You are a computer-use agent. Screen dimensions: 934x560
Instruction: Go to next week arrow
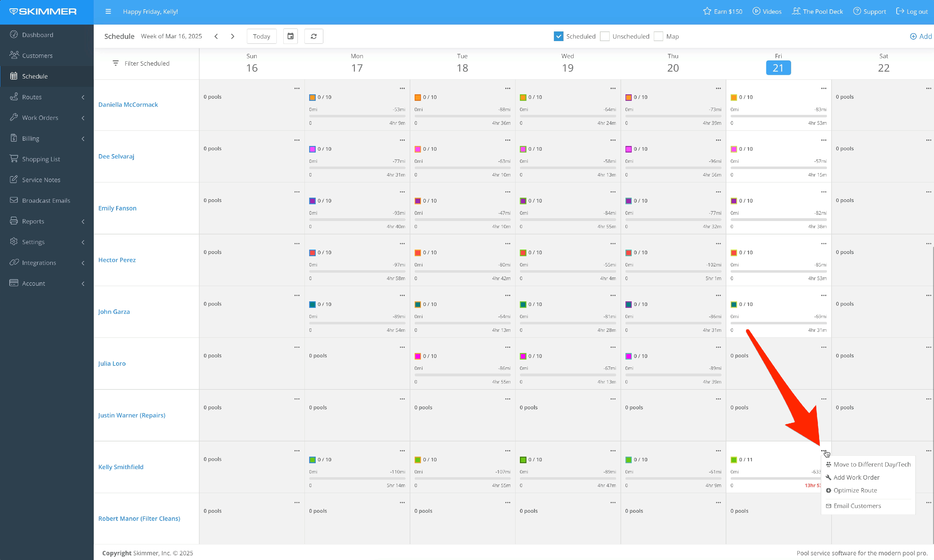tap(233, 36)
